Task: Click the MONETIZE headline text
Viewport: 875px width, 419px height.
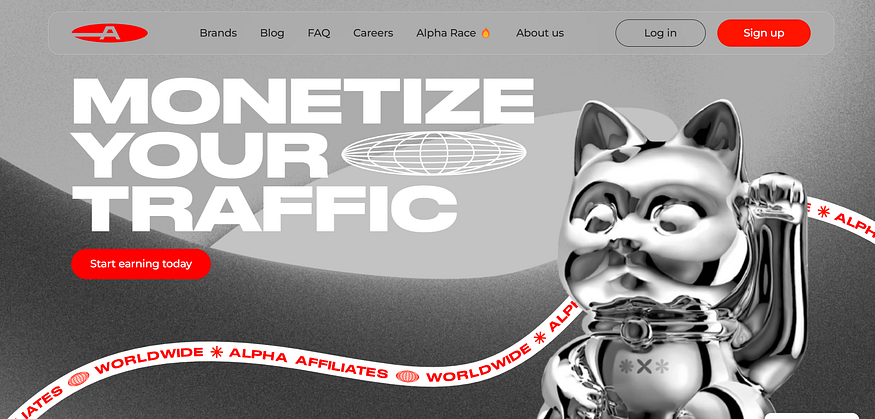Action: click(304, 101)
